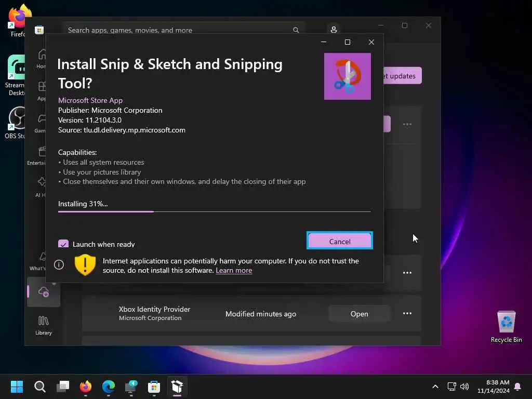Viewport: 532px width, 399px height.
Task: Open volume control tray icon
Action: tap(464, 387)
